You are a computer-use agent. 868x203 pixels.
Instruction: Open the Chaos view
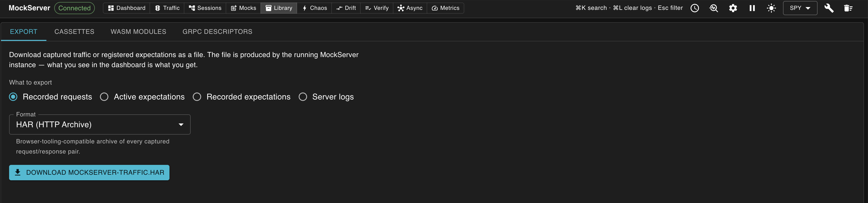[x=314, y=8]
